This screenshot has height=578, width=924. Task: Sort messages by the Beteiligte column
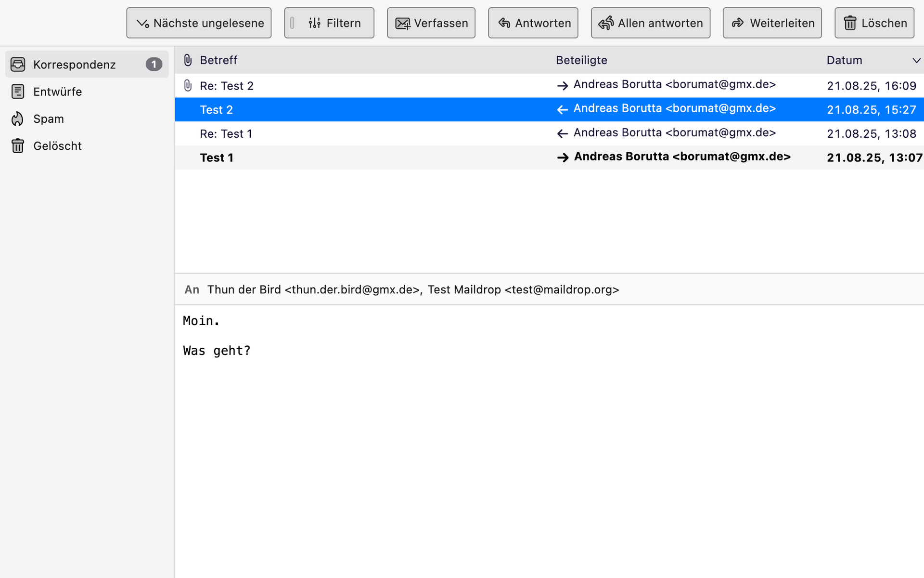[581, 60]
